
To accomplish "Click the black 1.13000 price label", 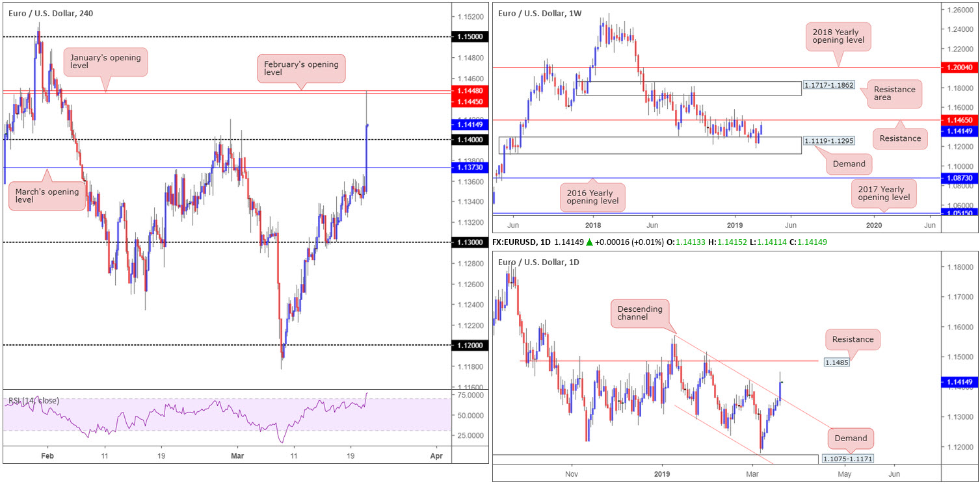I will pyautogui.click(x=471, y=242).
